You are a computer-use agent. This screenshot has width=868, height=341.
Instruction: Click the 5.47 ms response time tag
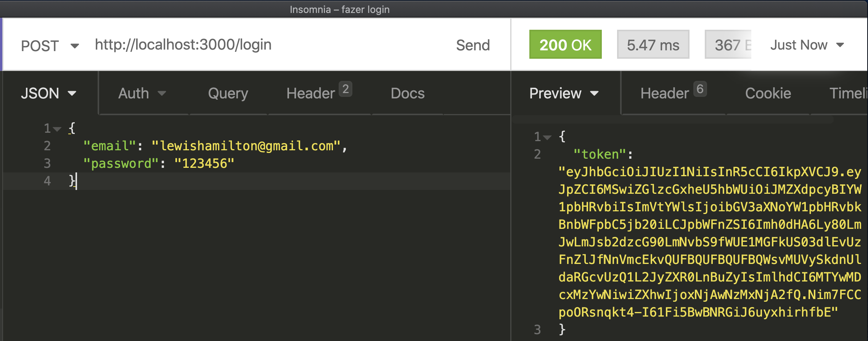(653, 45)
